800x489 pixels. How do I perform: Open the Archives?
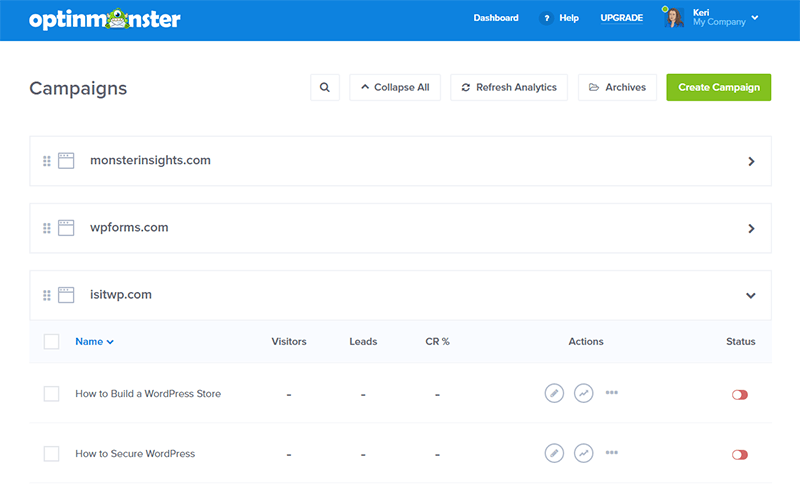point(617,87)
